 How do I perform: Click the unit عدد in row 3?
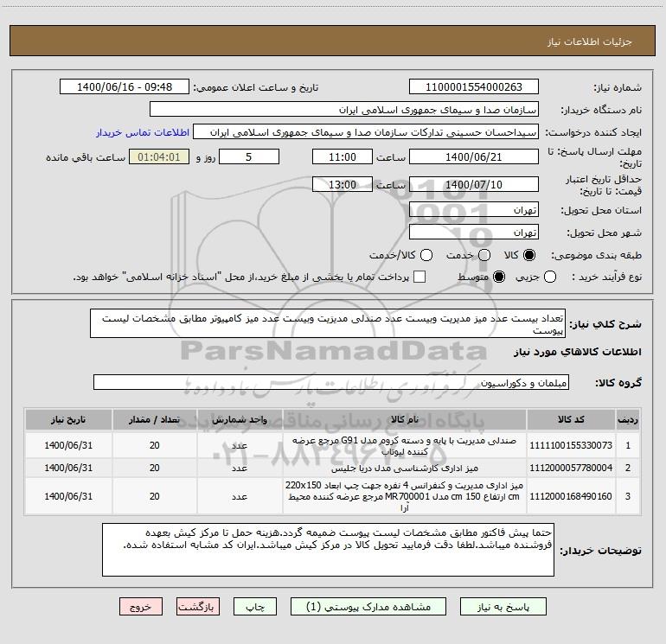coord(240,496)
